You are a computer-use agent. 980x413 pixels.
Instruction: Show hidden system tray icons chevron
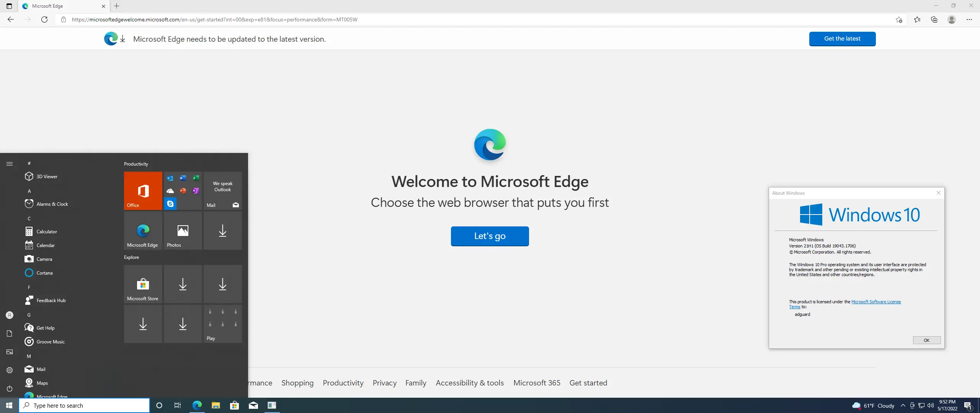(x=903, y=405)
